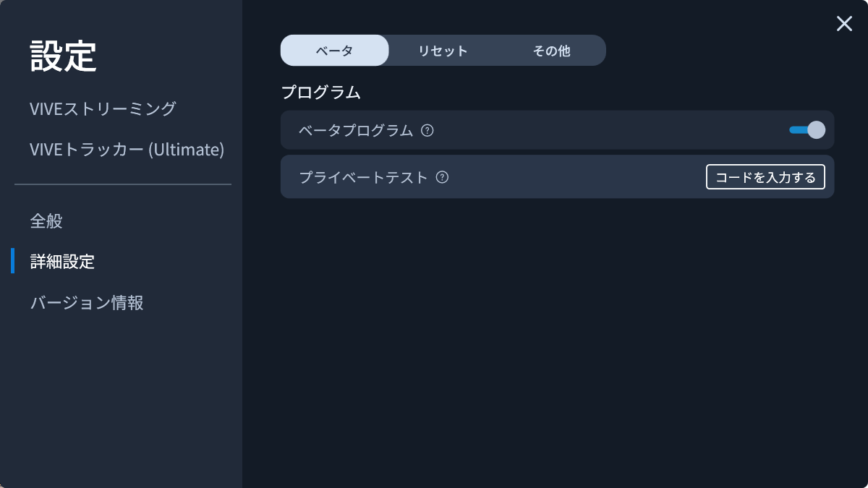The image size is (868, 488).
Task: Go to the 全般 settings page
Action: point(46,221)
